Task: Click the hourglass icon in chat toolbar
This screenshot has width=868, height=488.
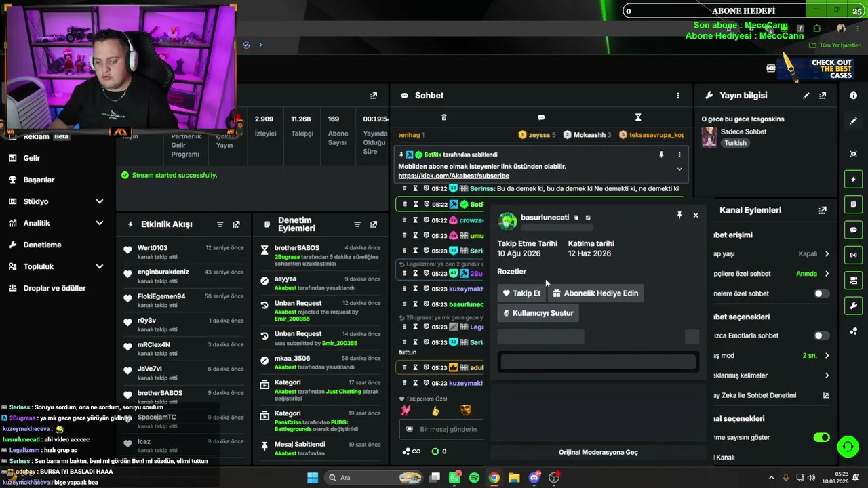Action: tap(638, 117)
